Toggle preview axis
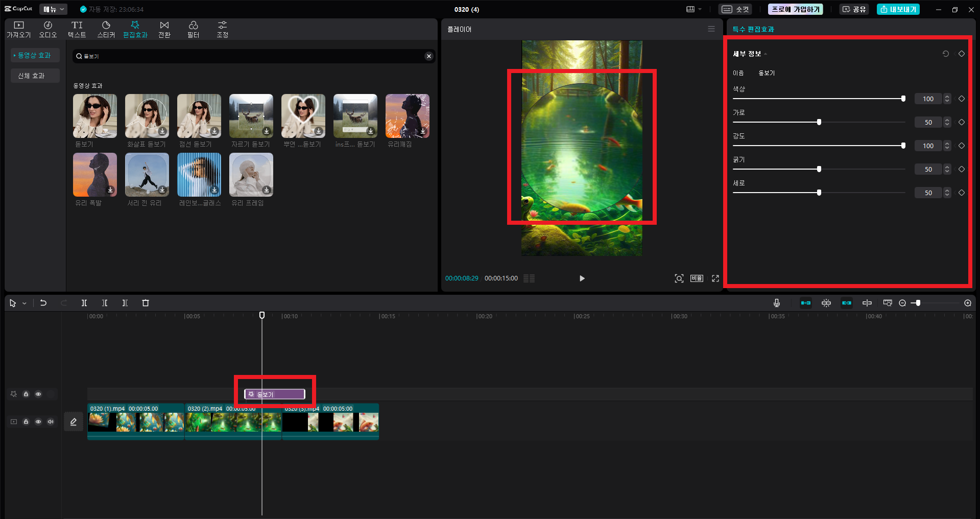Screen dimensions: 980x519 pos(867,303)
